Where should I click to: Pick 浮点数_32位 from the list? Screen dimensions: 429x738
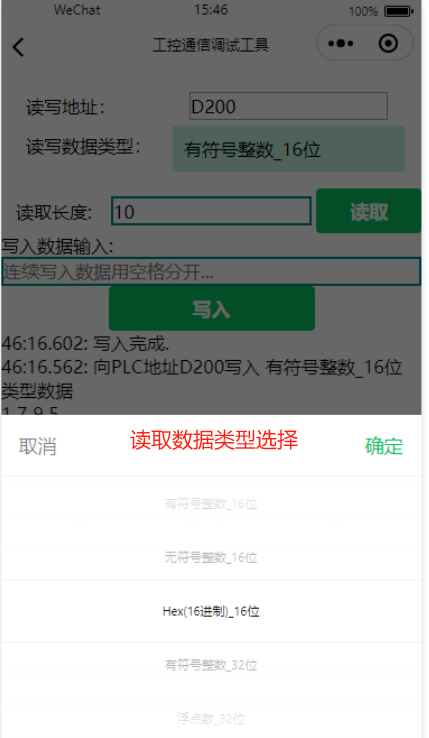(211, 719)
